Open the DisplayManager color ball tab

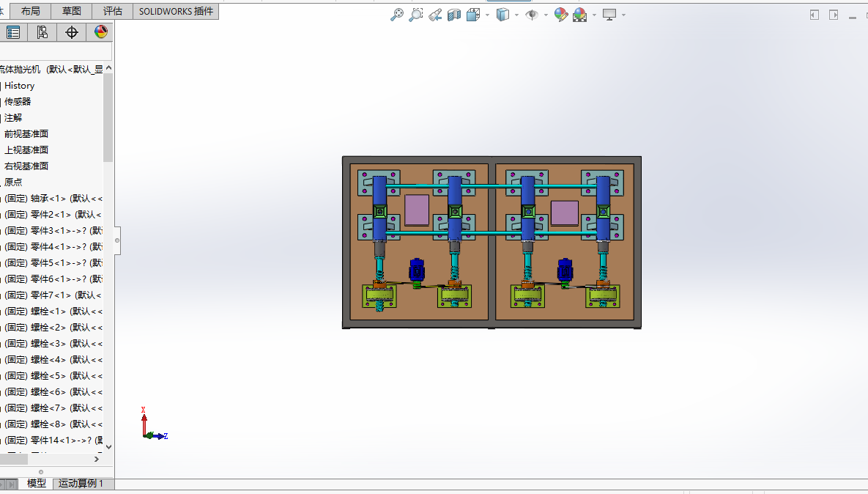point(101,32)
